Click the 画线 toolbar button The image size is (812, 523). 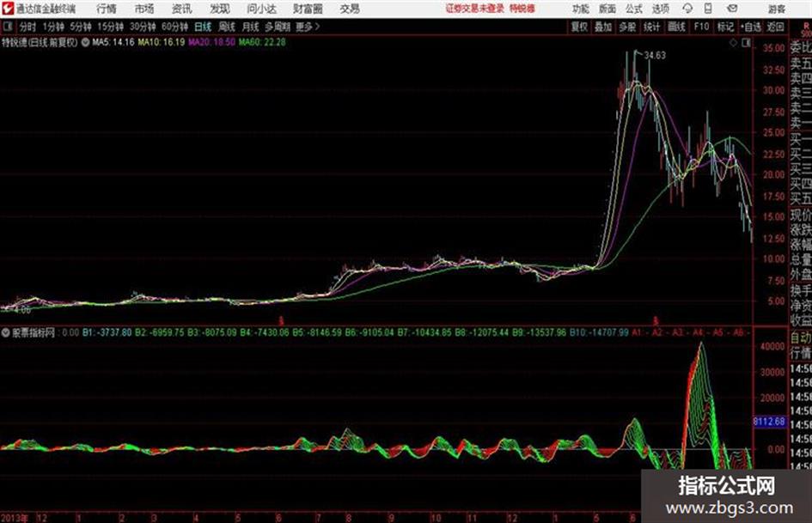pos(677,27)
